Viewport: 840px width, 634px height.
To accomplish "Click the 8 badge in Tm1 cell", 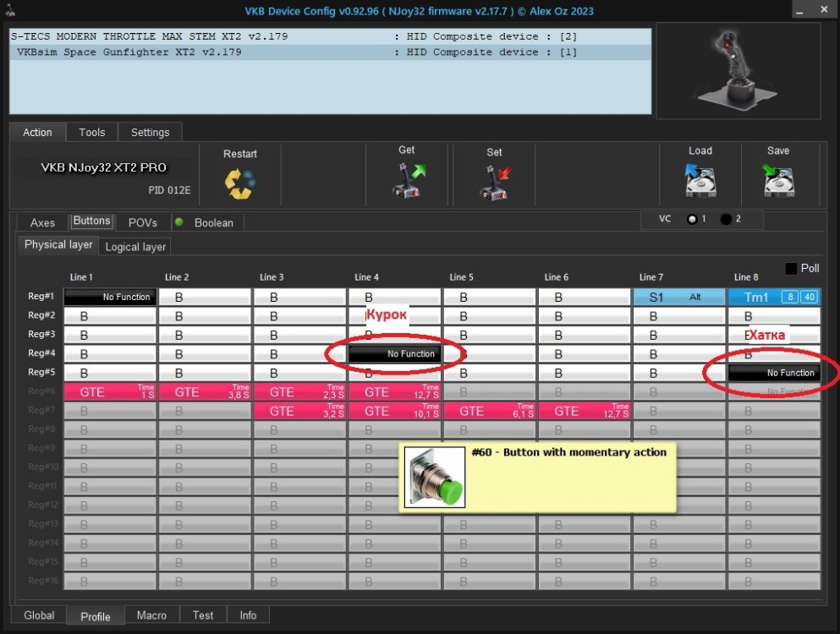I will 789,297.
